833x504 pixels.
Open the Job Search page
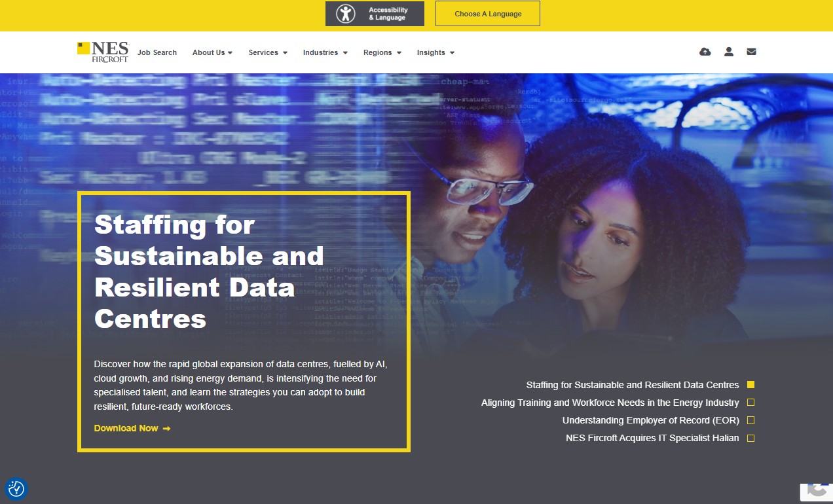[x=157, y=52]
